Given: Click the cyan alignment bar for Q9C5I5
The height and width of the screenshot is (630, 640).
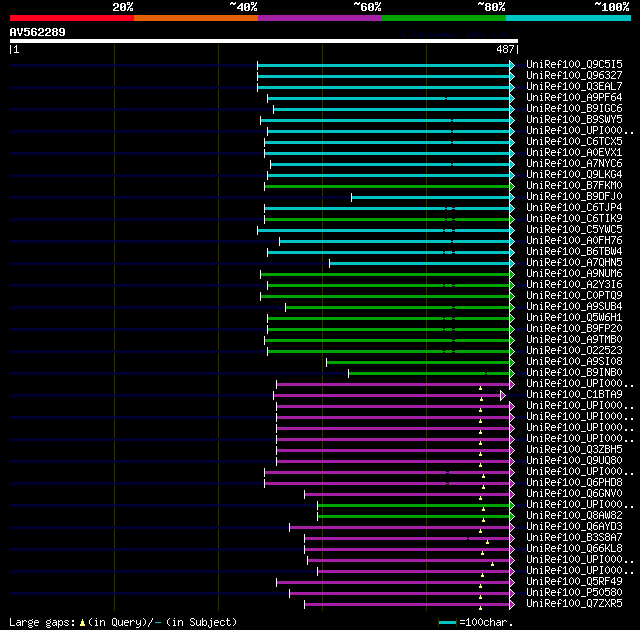Looking at the screenshot, I should (384, 65).
